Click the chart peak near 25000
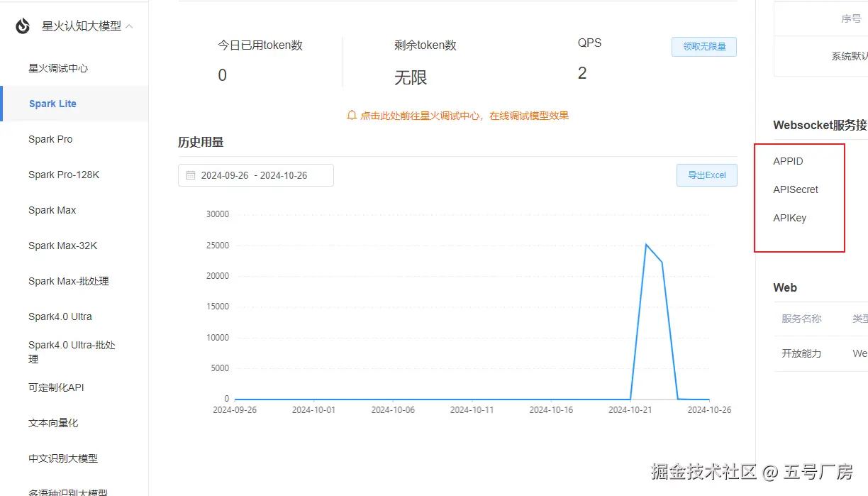868x496 pixels. tap(646, 245)
